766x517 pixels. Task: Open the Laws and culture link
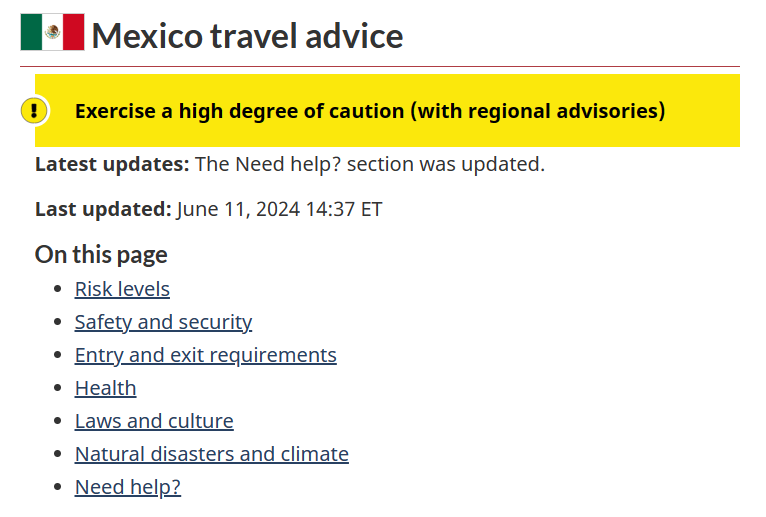click(x=154, y=421)
